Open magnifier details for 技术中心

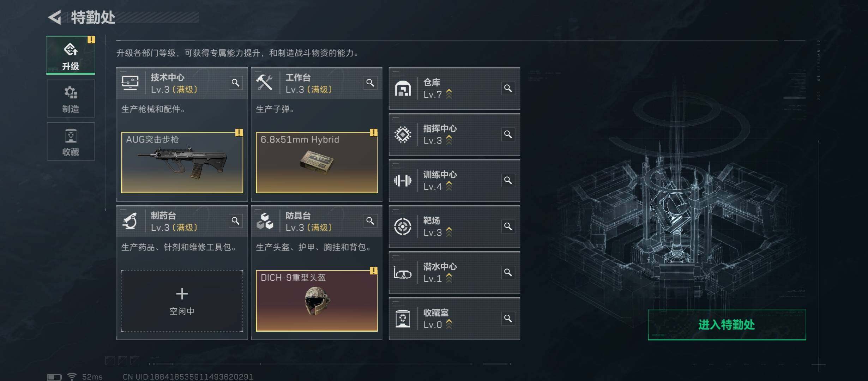pyautogui.click(x=235, y=83)
